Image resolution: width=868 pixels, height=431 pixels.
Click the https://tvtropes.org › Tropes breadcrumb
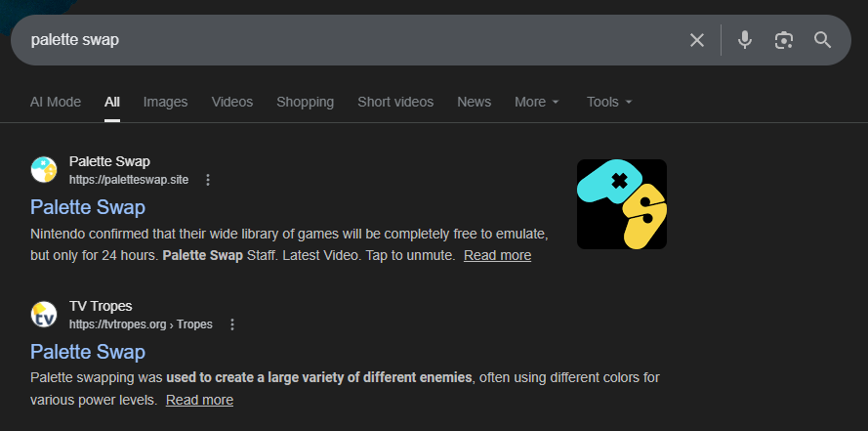click(141, 324)
